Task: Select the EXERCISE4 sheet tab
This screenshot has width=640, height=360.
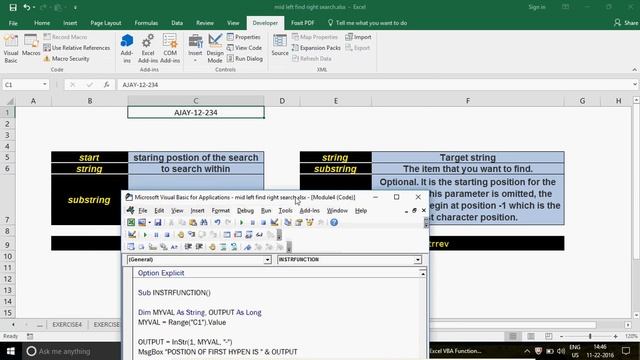Action: [x=67, y=324]
